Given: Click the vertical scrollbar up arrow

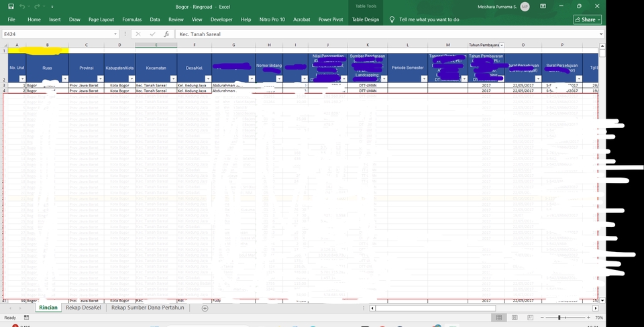Looking at the screenshot, I should point(602,46).
